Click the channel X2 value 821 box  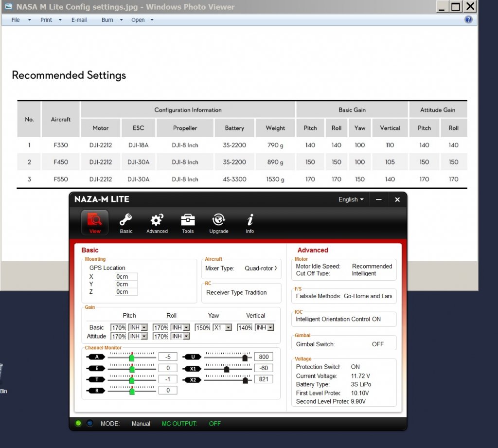264,379
